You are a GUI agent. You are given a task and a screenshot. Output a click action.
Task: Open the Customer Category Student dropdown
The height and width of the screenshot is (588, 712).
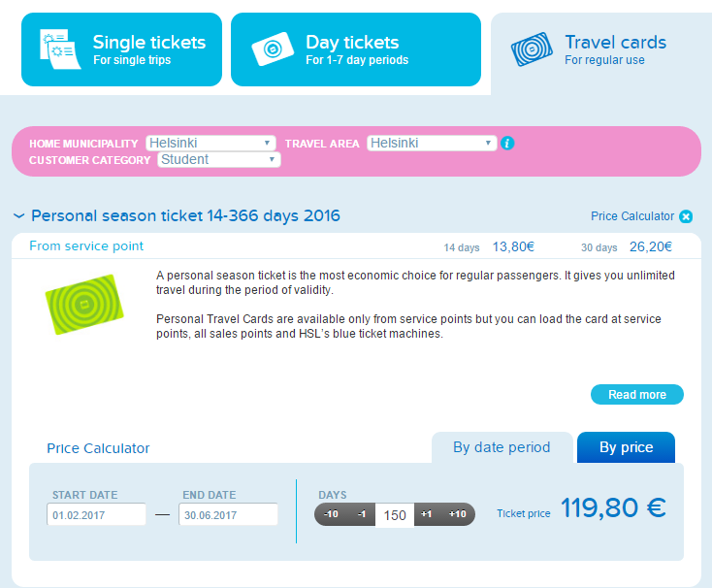[219, 159]
